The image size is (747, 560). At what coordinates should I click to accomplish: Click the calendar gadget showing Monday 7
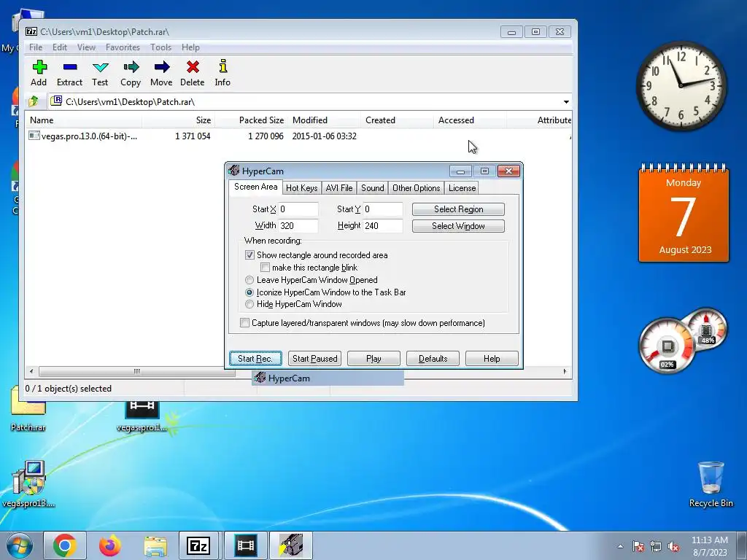point(684,213)
